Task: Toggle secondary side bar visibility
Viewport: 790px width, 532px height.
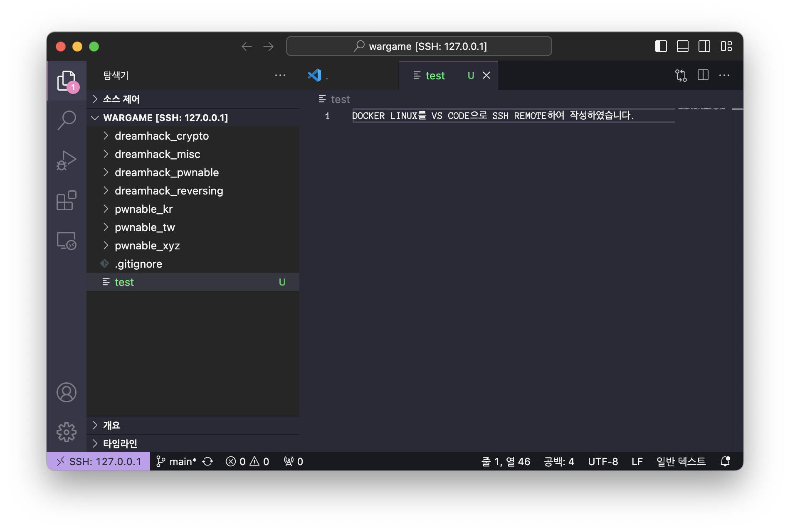Action: (704, 46)
